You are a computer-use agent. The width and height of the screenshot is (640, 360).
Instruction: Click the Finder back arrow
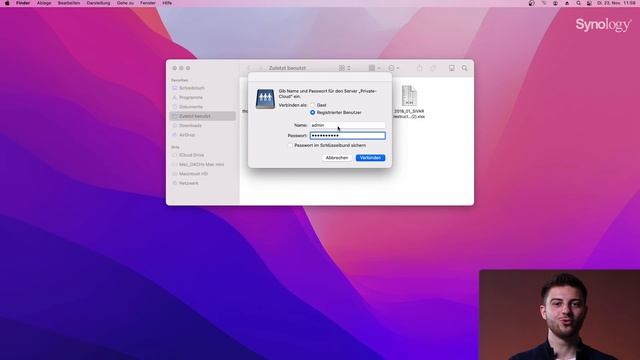(249, 68)
